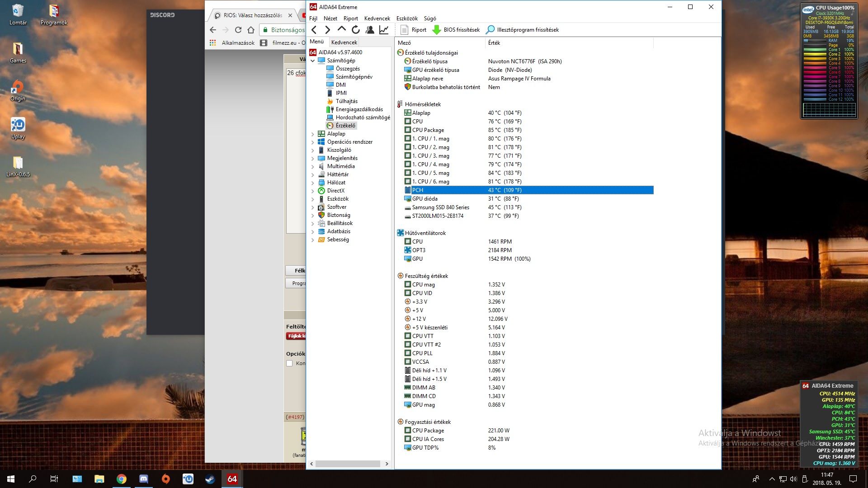Screen dimensions: 868x488
Task: Click the Érték column header
Action: click(x=569, y=43)
